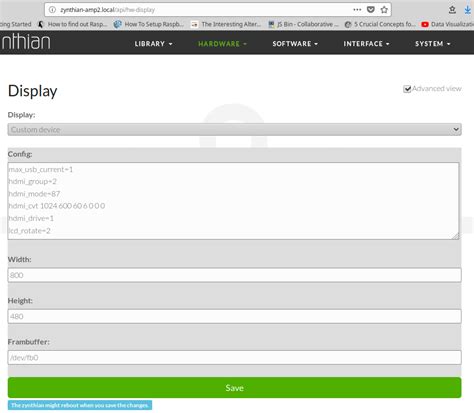This screenshot has height=413, width=474.
Task: Open the page actions three-dot menu
Action: point(357,10)
